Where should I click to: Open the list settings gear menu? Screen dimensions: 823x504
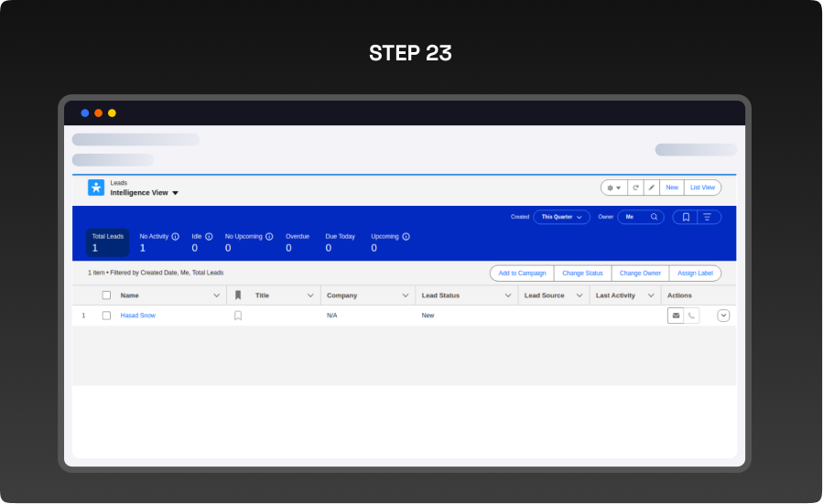pyautogui.click(x=613, y=188)
